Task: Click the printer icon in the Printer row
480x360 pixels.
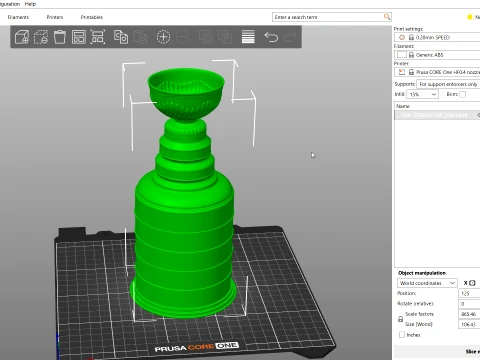Action: click(402, 72)
